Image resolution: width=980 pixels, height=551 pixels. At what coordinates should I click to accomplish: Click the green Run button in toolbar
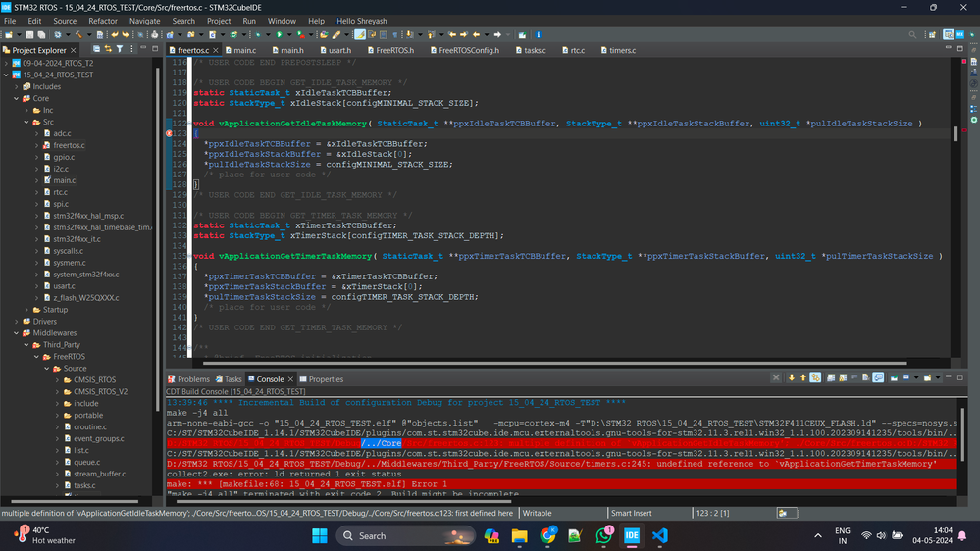coord(279,35)
